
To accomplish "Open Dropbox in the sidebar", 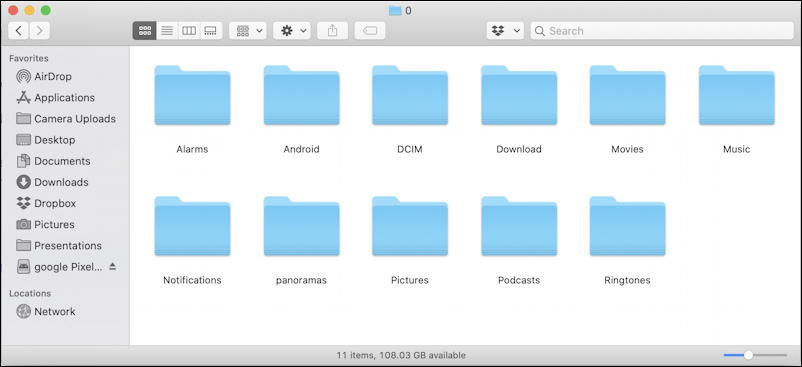I will click(x=46, y=203).
